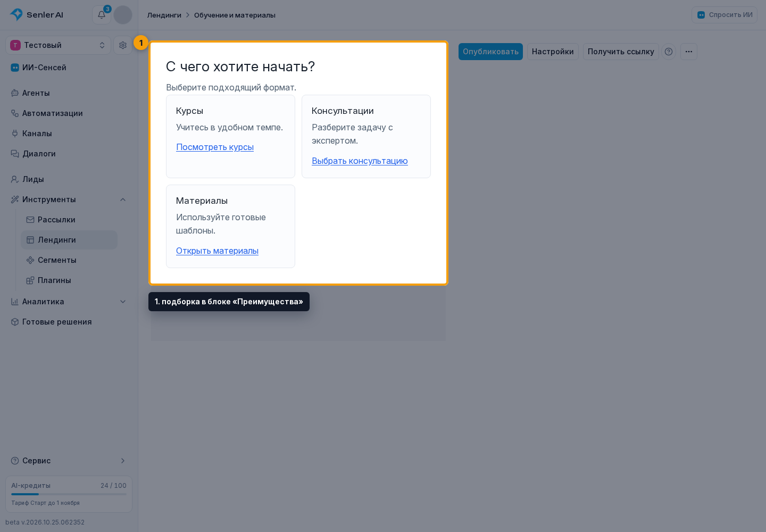The width and height of the screenshot is (766, 532).
Task: Click the Обучение и материалы breadcrumb
Action: 235,15
